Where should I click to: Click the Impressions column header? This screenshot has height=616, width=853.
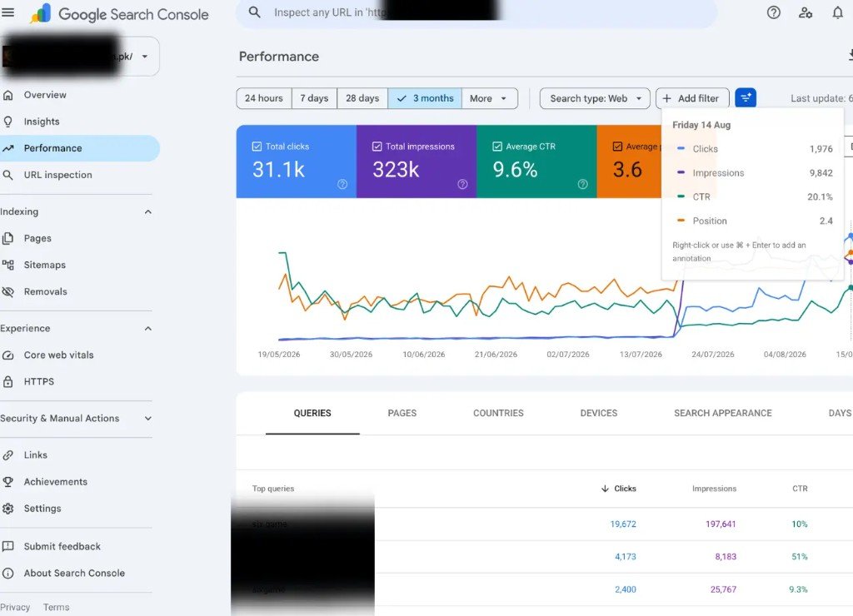[x=714, y=489]
